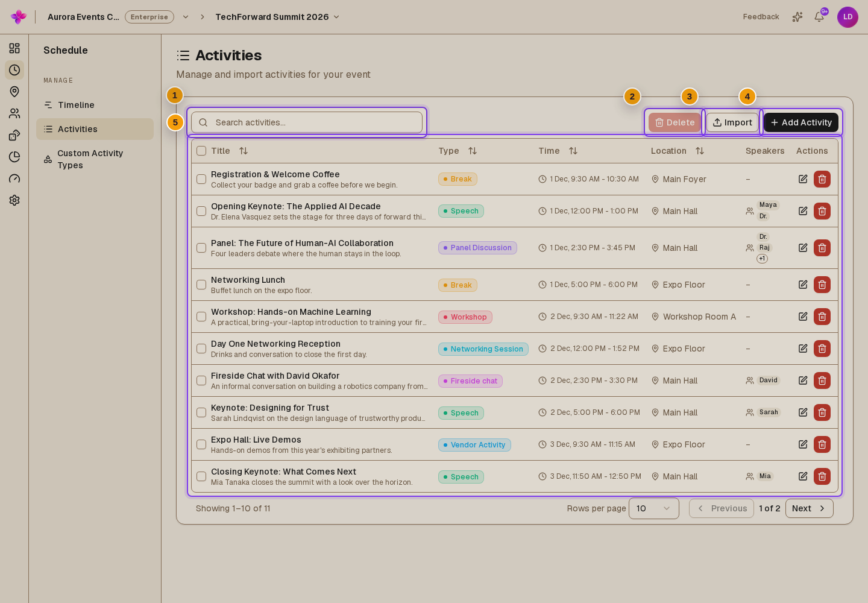The image size is (868, 603).
Task: Open Custom Activity Types page
Action: (95, 159)
